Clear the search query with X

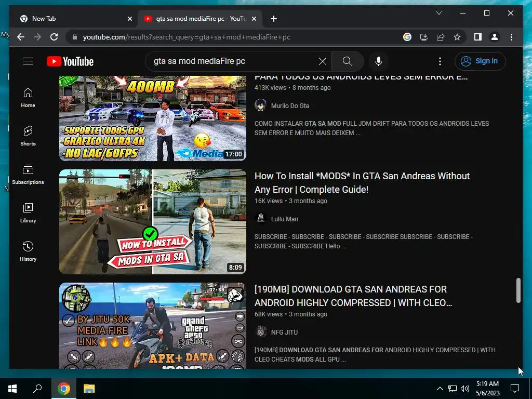coord(322,61)
